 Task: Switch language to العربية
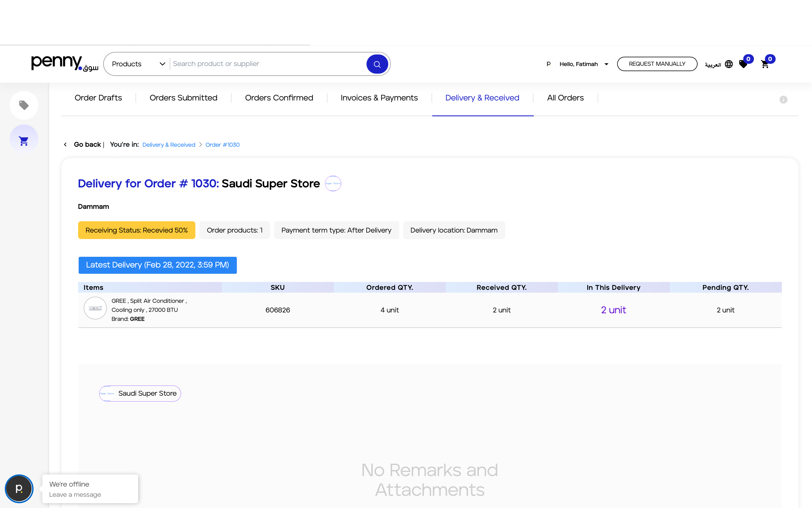click(713, 64)
